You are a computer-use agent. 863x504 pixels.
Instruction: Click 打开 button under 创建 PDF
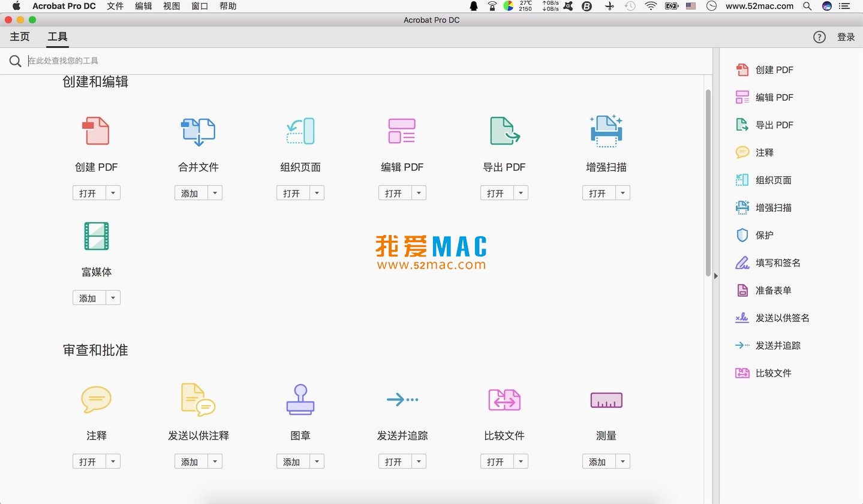click(x=89, y=193)
